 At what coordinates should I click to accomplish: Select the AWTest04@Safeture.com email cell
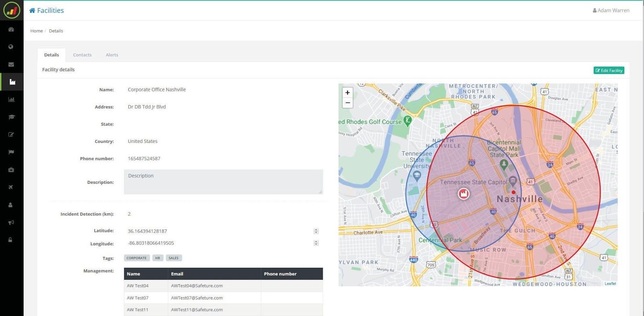click(x=215, y=286)
